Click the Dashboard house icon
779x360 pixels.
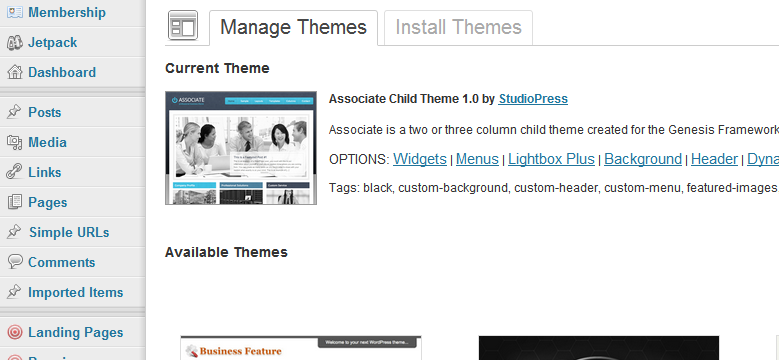pos(14,72)
